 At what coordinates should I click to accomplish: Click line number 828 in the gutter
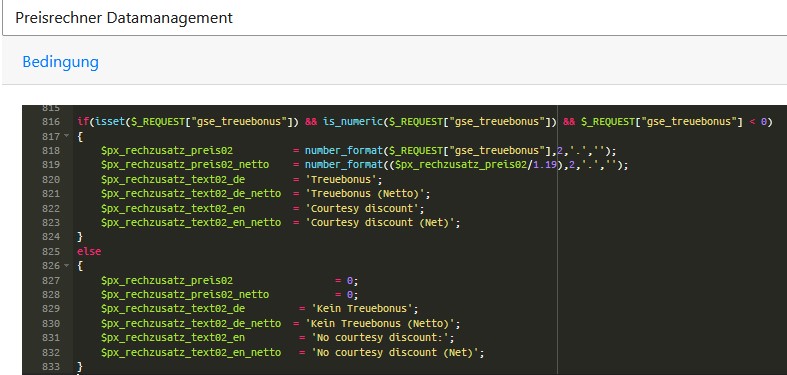click(51, 295)
